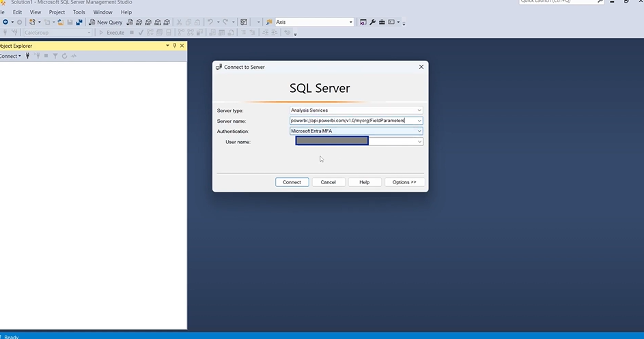This screenshot has width=644, height=339.
Task: Toggle the Object Explorer auto-hide pin
Action: (175, 46)
